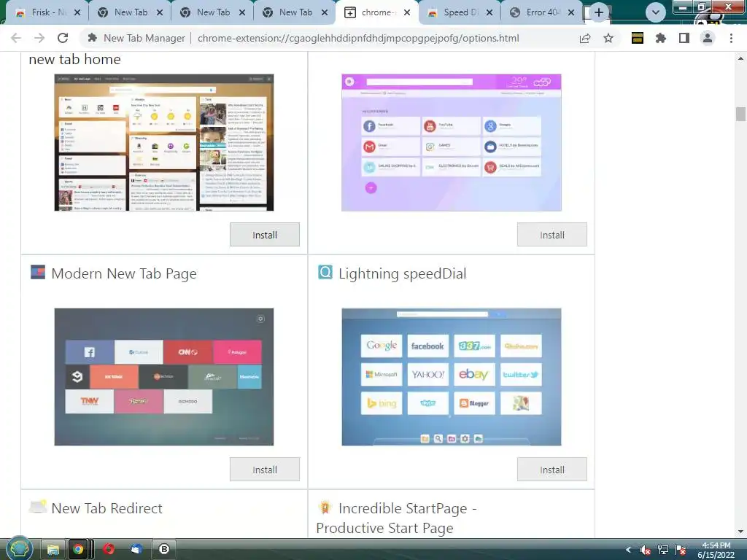Install the new tab home extension

click(264, 235)
